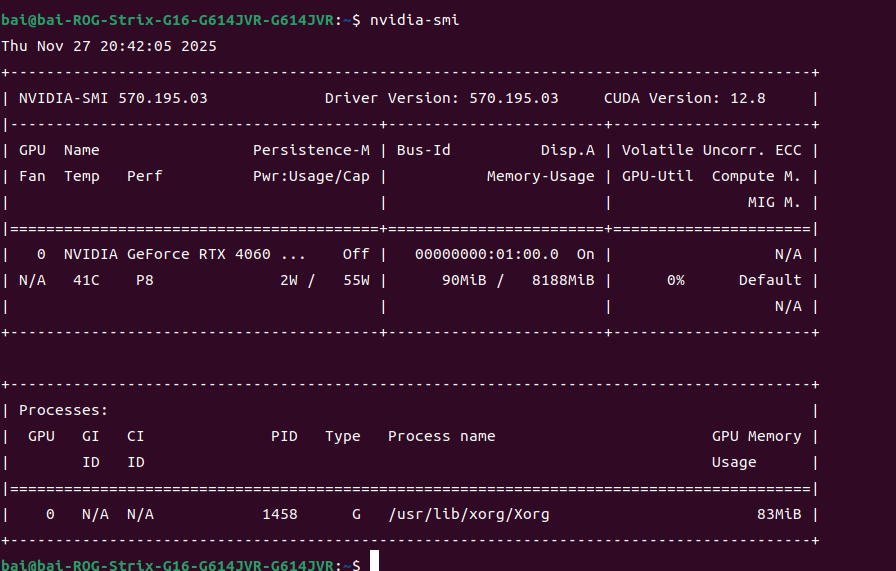
Task: Click the Fan value N/A
Action: pos(33,281)
